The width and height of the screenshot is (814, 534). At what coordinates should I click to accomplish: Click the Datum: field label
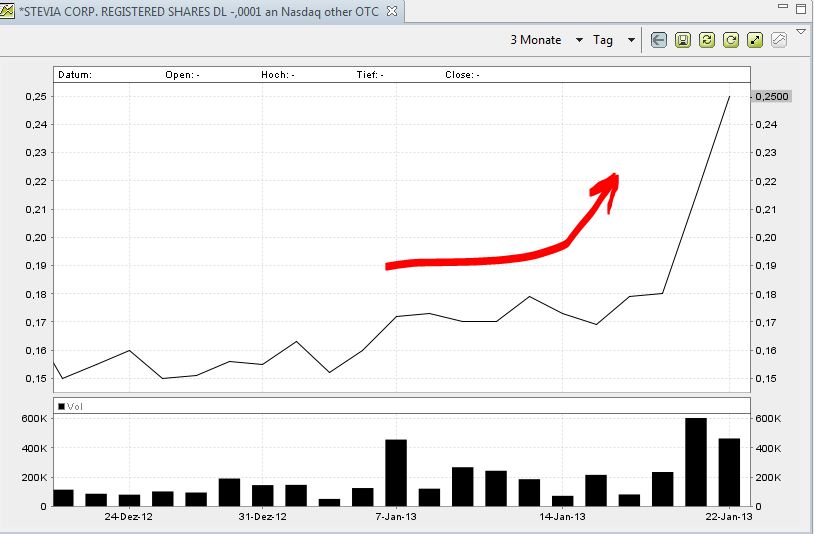(75, 75)
